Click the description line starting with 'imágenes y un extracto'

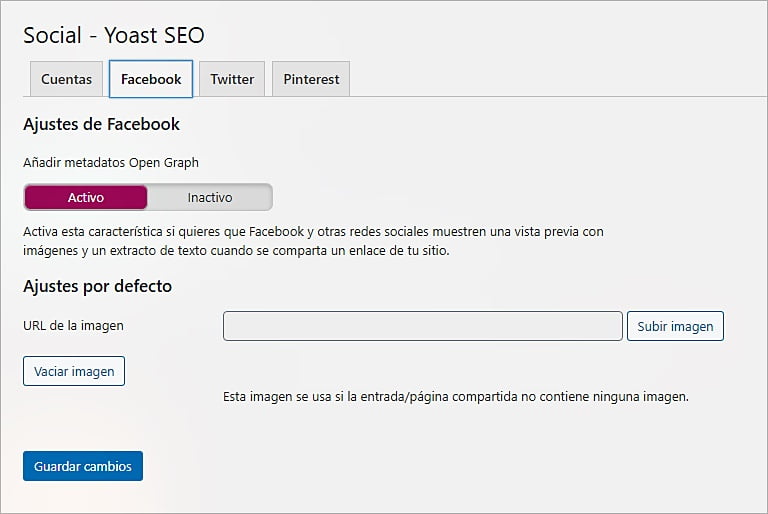click(x=236, y=251)
